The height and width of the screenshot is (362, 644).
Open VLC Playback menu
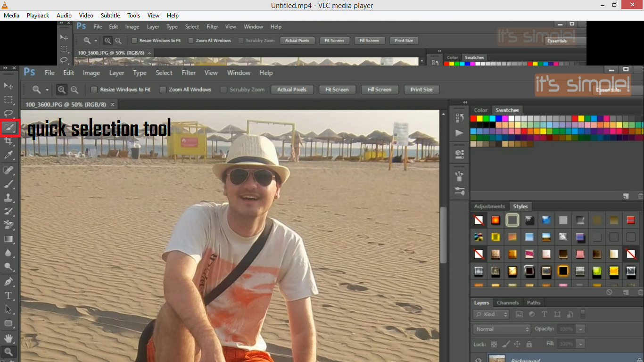click(x=38, y=16)
